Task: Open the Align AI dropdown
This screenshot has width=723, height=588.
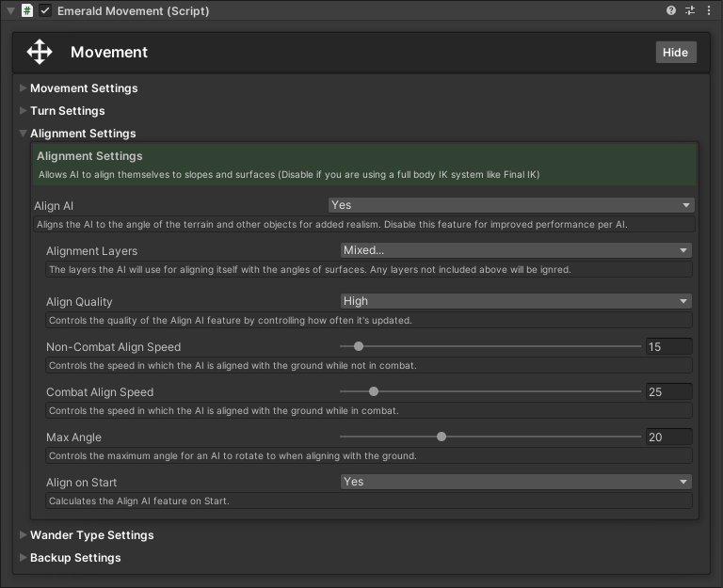Action: [x=511, y=205]
